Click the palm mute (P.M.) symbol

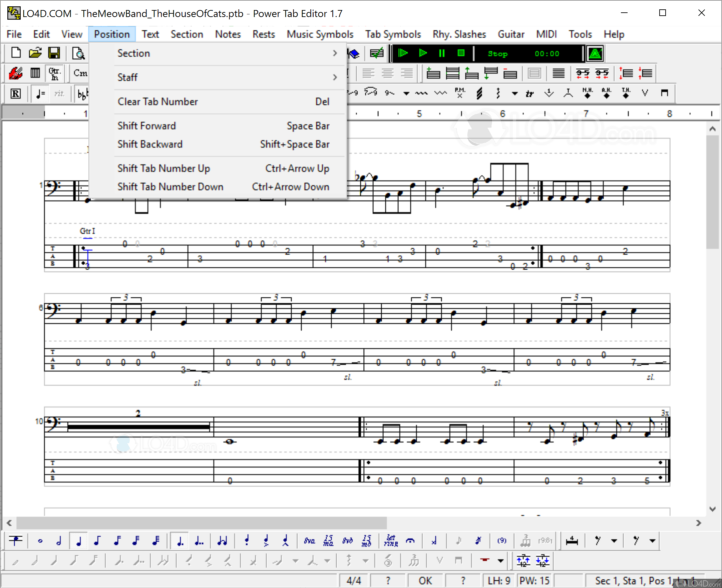point(459,93)
